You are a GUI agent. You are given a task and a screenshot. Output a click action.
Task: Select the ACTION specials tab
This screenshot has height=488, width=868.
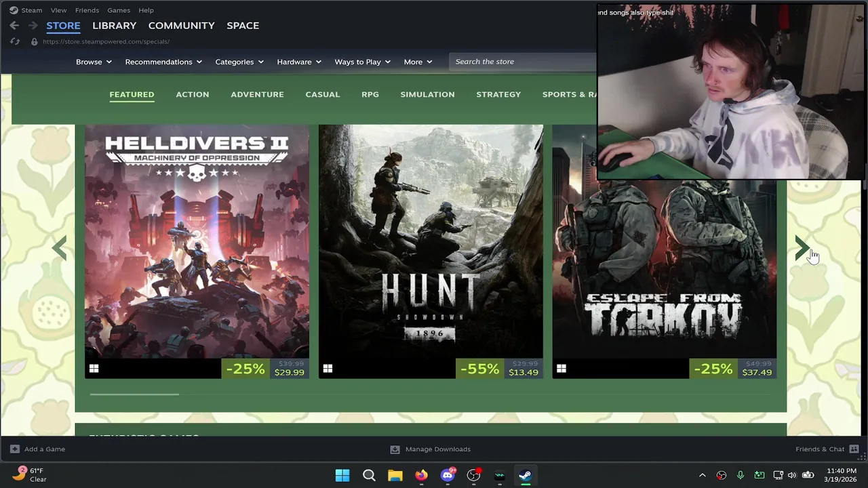(x=193, y=94)
